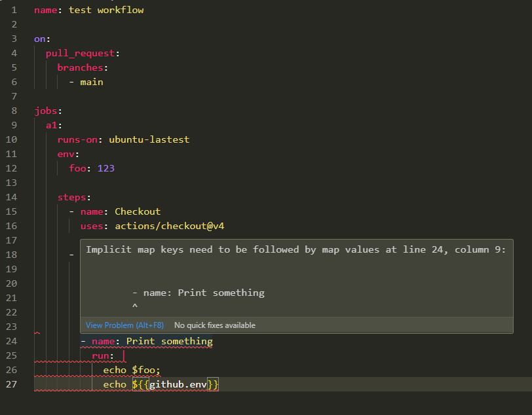Click the 'on:' key on line 3
Viewport: 532px width, 415px height.
tap(42, 39)
